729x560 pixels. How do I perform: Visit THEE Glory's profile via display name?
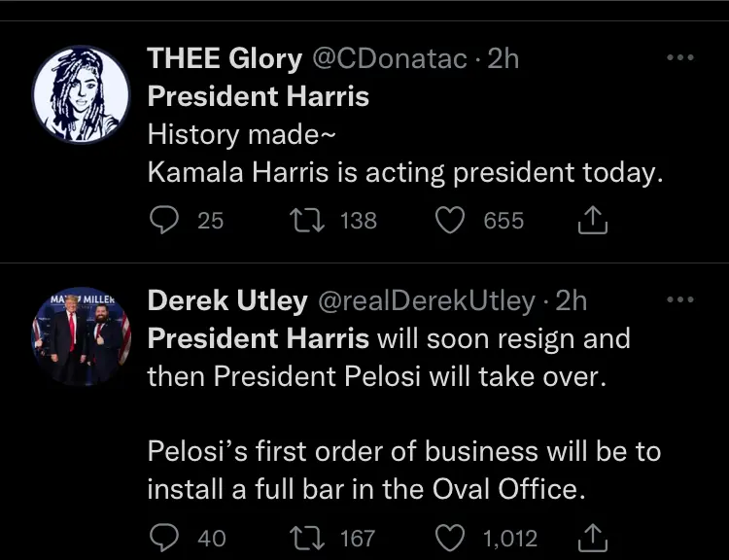(x=225, y=59)
